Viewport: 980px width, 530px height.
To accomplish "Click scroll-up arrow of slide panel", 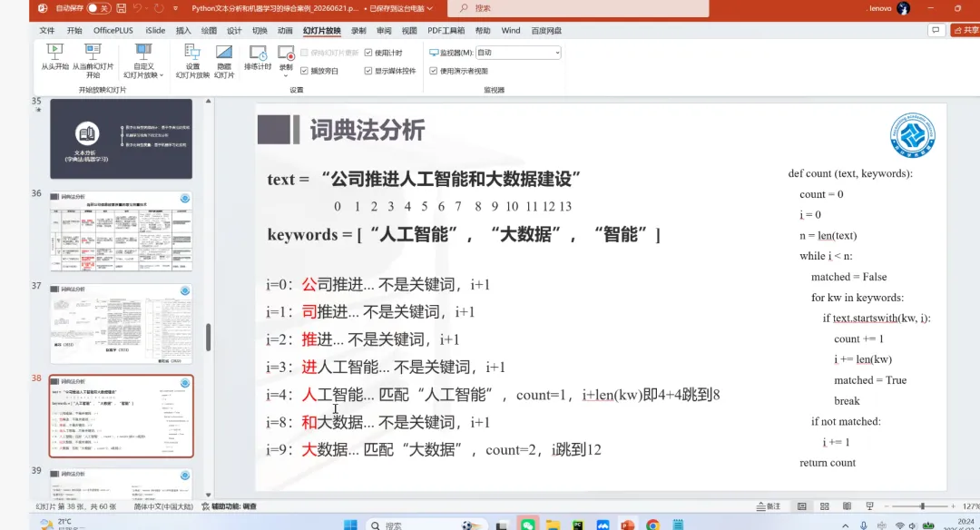I will click(x=208, y=102).
